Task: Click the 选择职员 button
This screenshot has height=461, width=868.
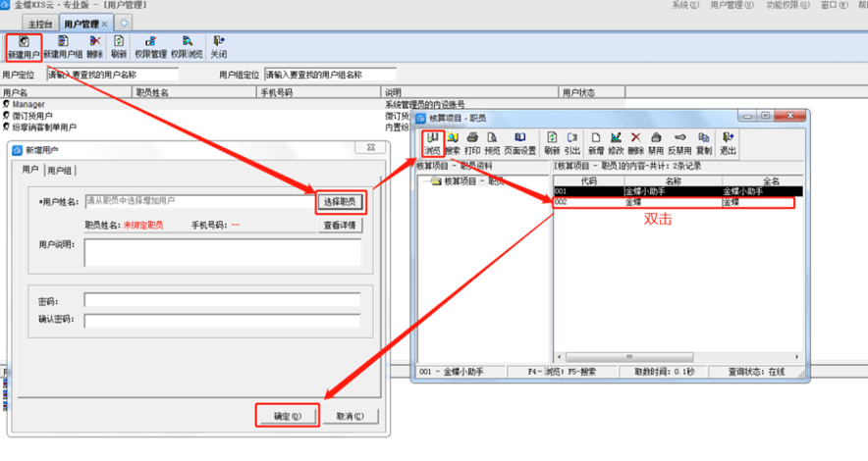Action: point(340,202)
